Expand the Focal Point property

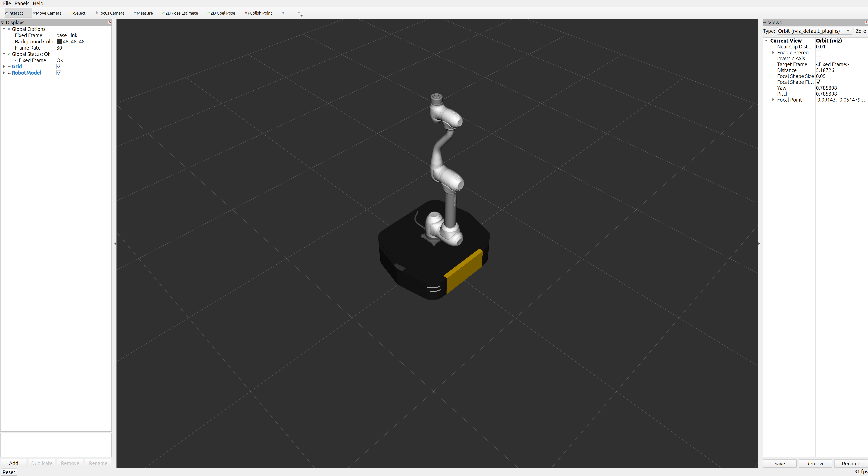(x=773, y=100)
